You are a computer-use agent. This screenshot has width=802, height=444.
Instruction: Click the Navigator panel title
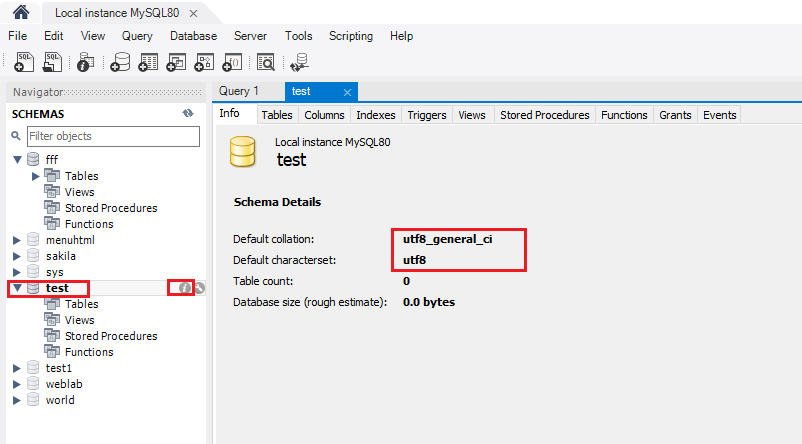(x=38, y=92)
